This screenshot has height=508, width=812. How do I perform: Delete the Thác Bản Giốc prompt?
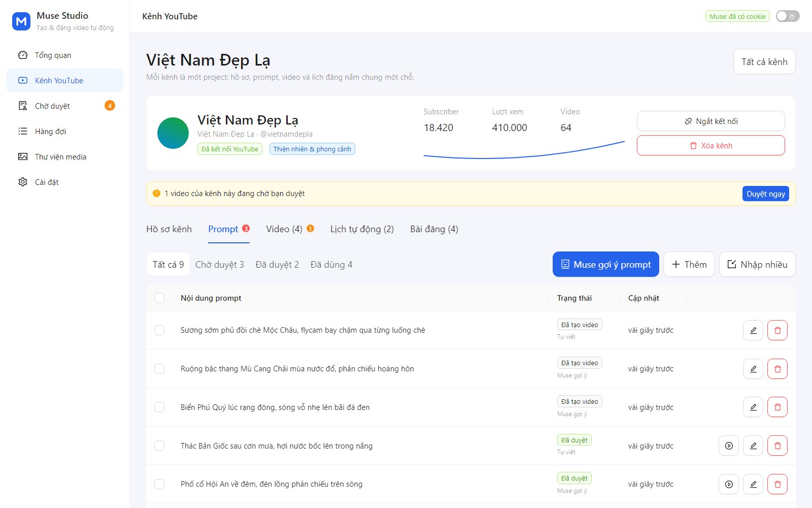tap(777, 446)
